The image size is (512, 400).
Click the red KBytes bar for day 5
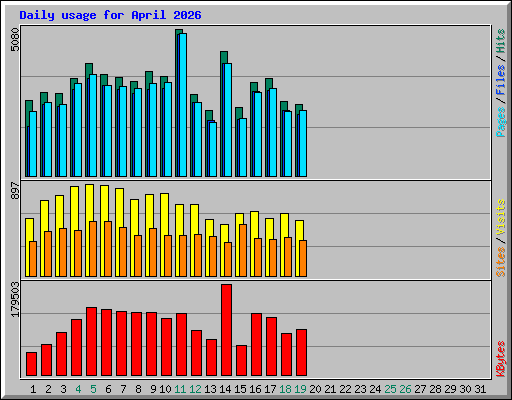tap(91, 342)
